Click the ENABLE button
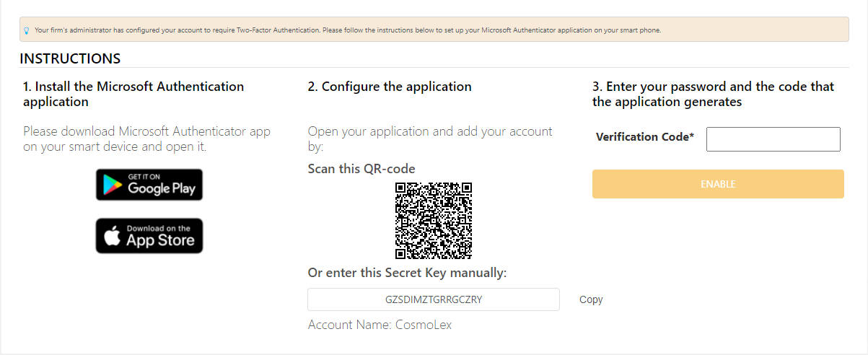This screenshot has width=868, height=355. pyautogui.click(x=718, y=184)
